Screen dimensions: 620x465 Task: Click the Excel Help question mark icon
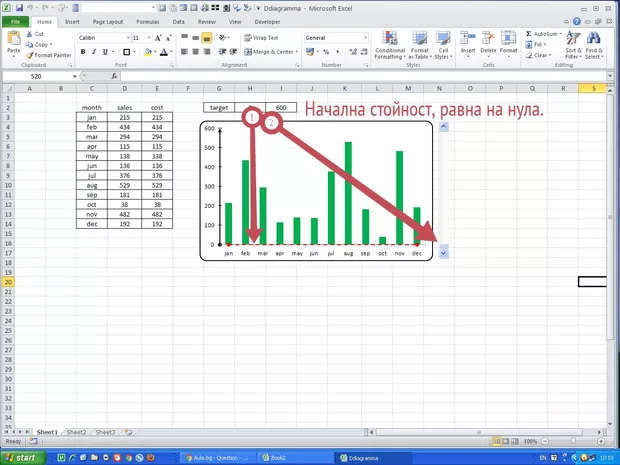click(x=577, y=22)
